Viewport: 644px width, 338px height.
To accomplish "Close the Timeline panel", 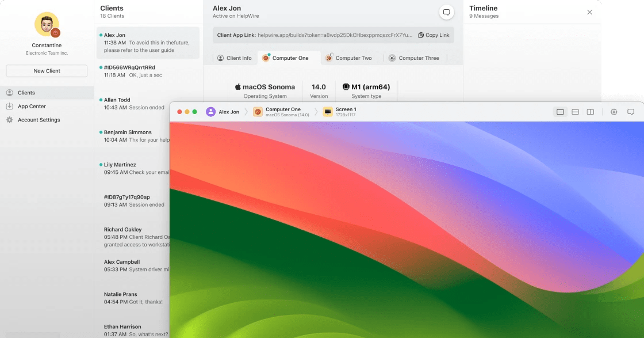I will [x=589, y=12].
